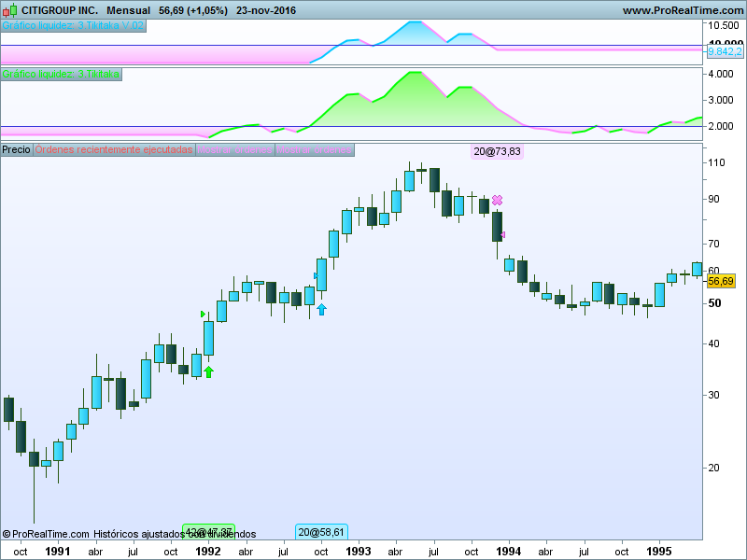Screen dimensions: 747x560
Task: Click the ProRealTime.com copyright text
Action: coord(46,534)
